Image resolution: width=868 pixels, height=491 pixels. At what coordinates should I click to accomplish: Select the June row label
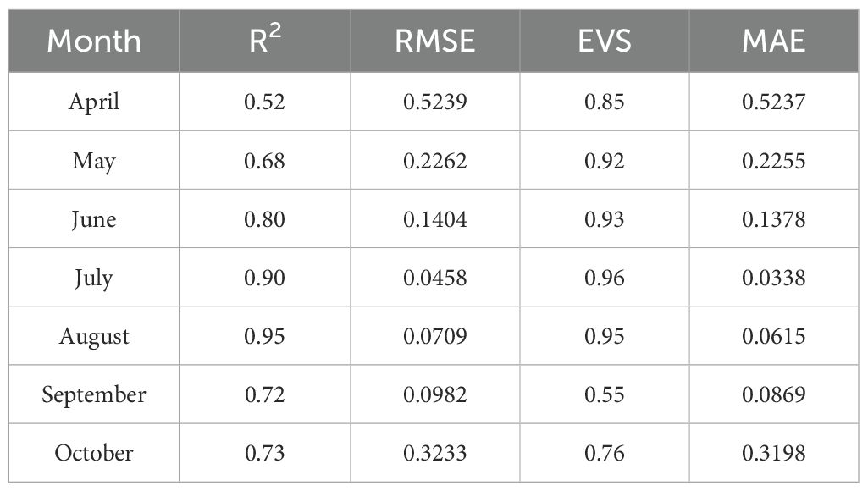pyautogui.click(x=94, y=220)
